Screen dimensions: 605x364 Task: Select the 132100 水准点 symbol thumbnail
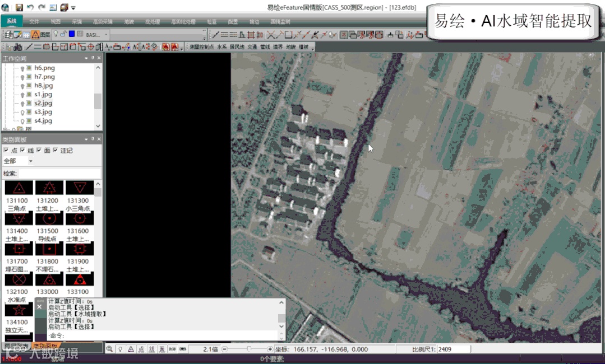19,279
